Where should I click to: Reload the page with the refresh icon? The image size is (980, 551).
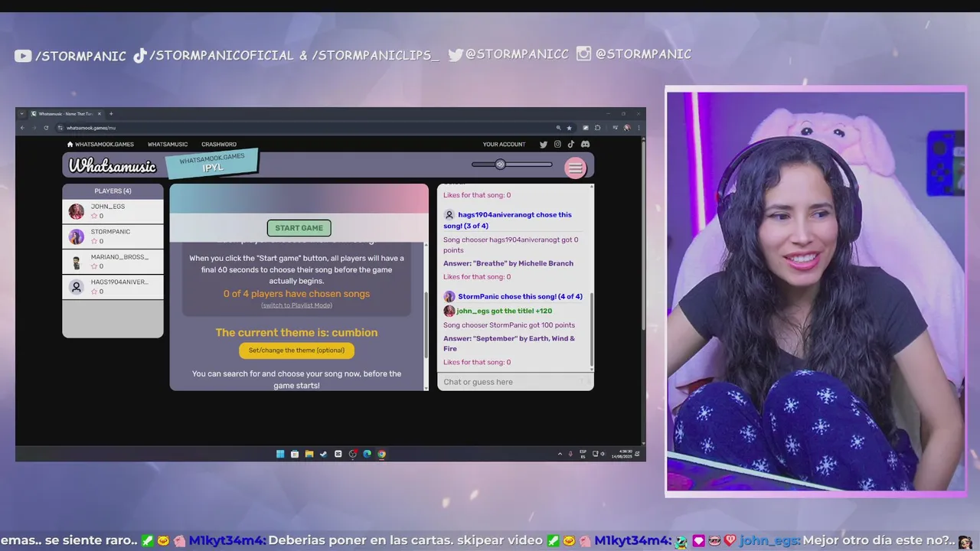(46, 128)
